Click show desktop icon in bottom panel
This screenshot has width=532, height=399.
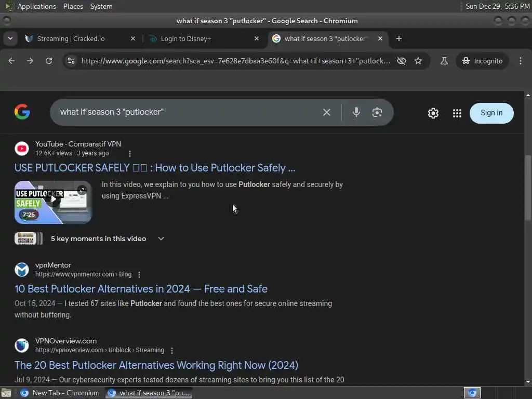[x=6, y=393]
